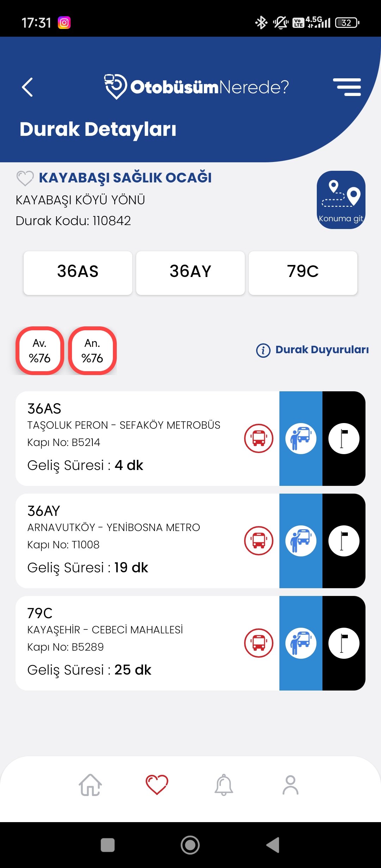Screen dimensions: 381x868
Task: Select the 36AS line filter
Action: pos(78,272)
